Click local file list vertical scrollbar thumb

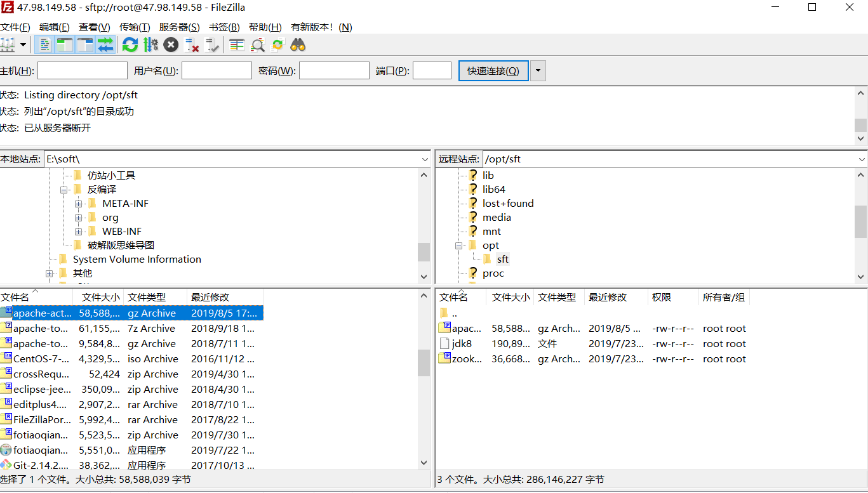point(424,362)
